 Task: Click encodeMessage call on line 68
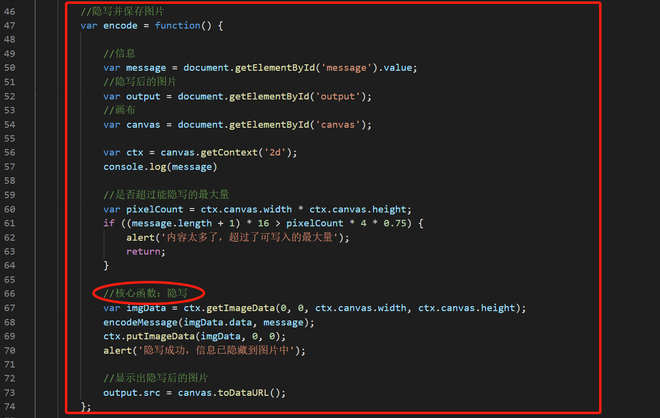(141, 322)
